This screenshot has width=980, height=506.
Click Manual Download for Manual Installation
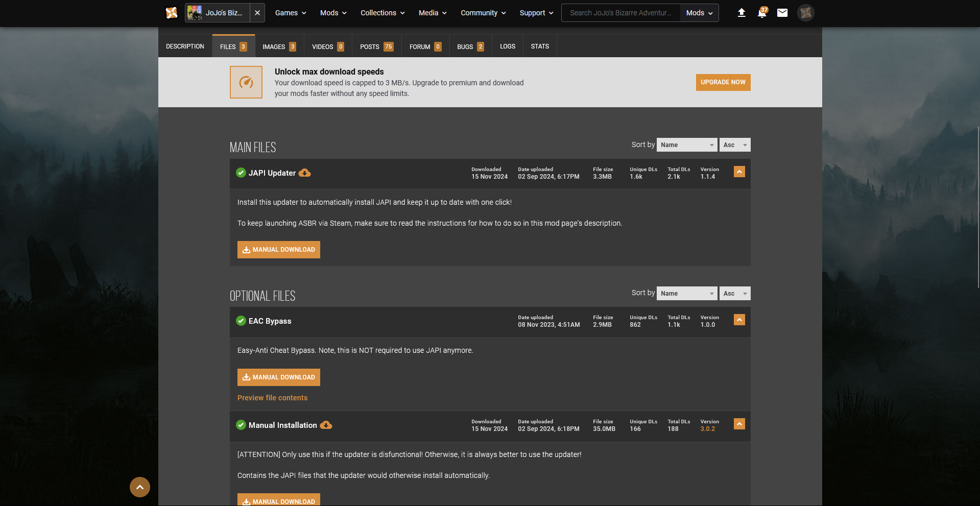point(279,500)
